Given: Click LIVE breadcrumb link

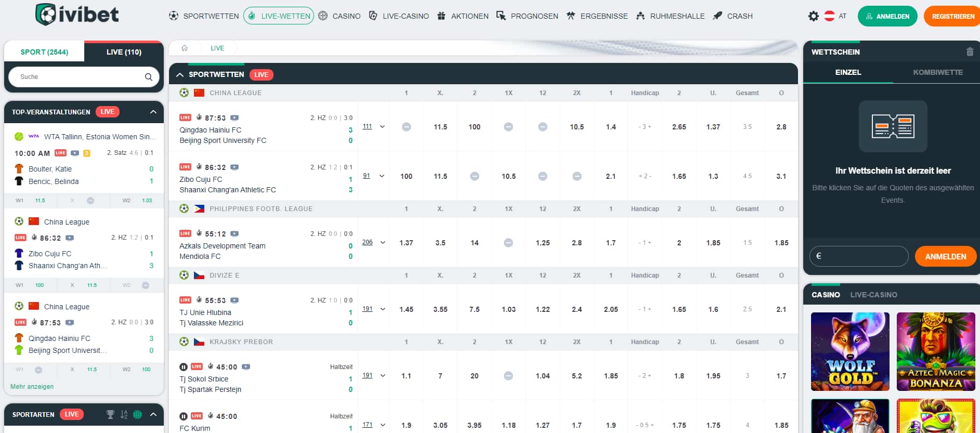Looking at the screenshot, I should [217, 48].
